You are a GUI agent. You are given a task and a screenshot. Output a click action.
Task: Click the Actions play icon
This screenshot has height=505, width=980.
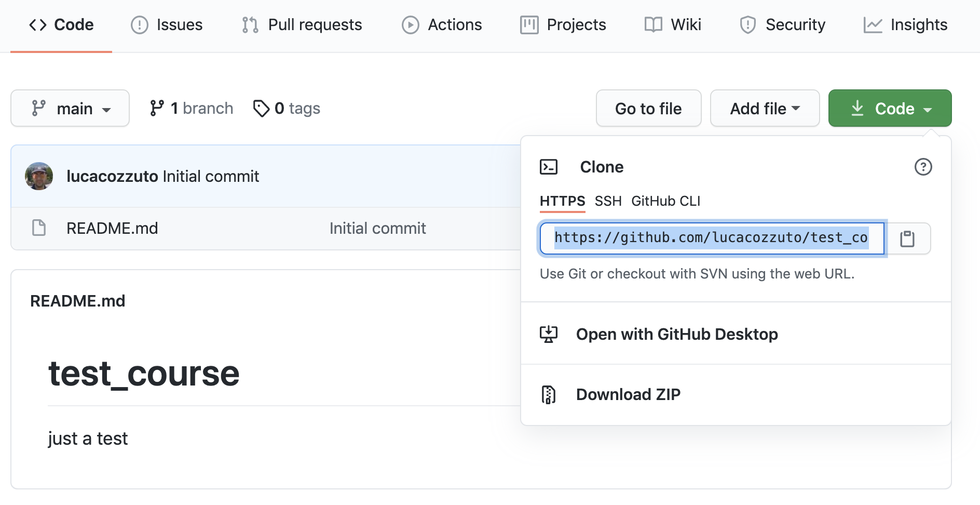[410, 25]
